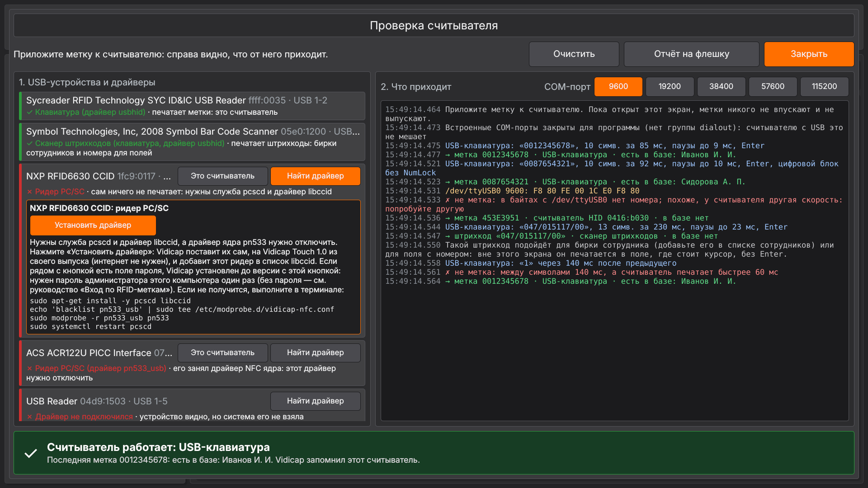Click red cross beside Ридер PC/SC under NXP
This screenshot has height=488, width=868.
click(29, 192)
